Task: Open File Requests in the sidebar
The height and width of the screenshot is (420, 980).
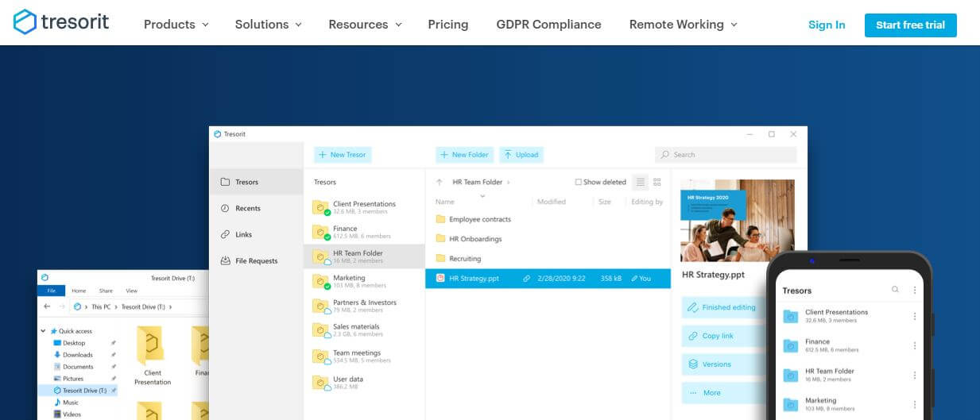Action: (x=256, y=260)
